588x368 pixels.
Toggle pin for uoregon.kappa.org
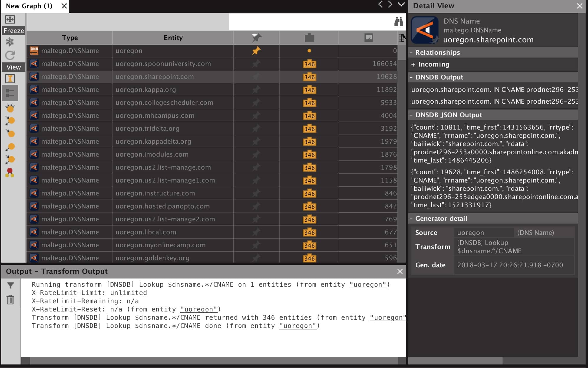click(x=256, y=89)
